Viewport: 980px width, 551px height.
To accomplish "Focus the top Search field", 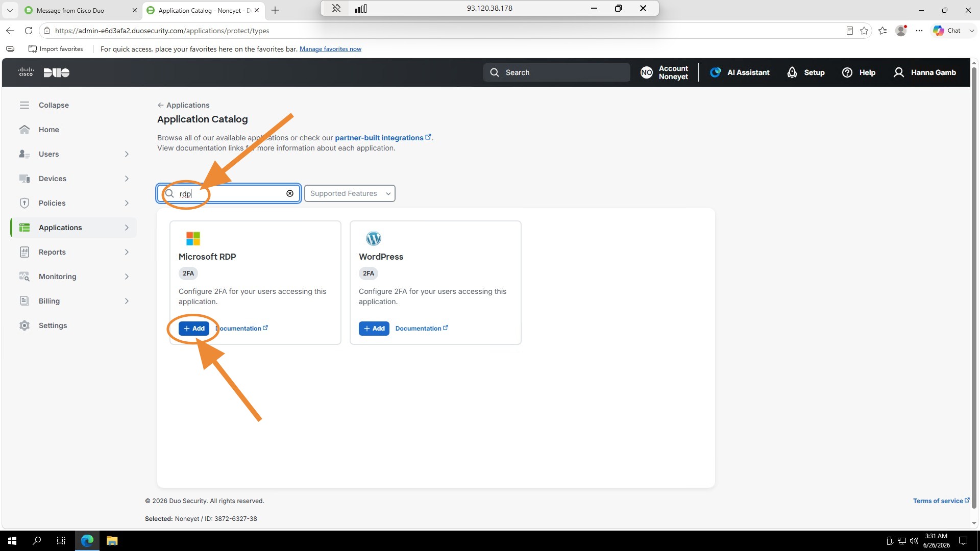I will point(556,72).
